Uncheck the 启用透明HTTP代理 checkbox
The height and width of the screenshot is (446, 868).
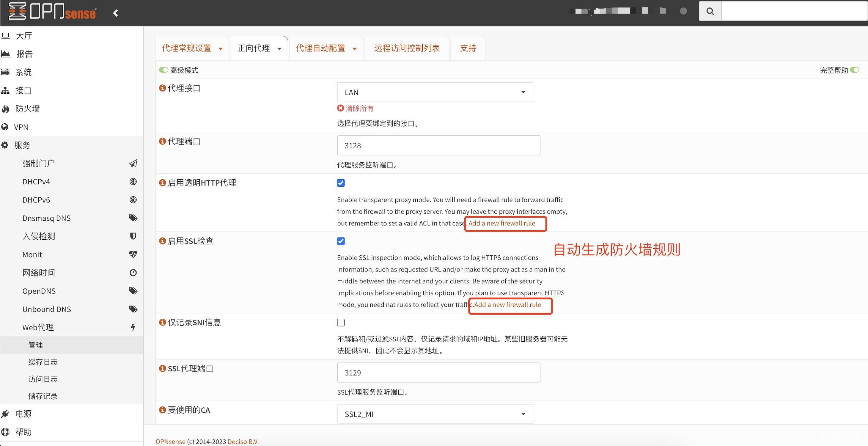tap(341, 183)
